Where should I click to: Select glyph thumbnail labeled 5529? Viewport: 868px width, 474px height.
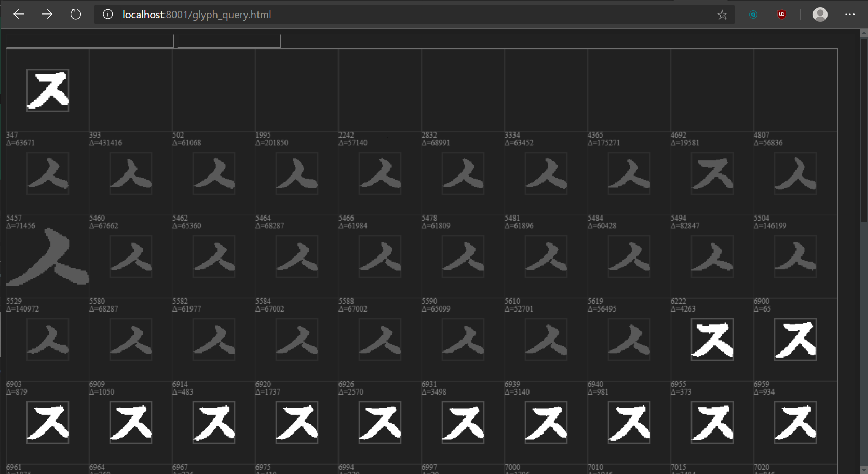[x=48, y=340]
